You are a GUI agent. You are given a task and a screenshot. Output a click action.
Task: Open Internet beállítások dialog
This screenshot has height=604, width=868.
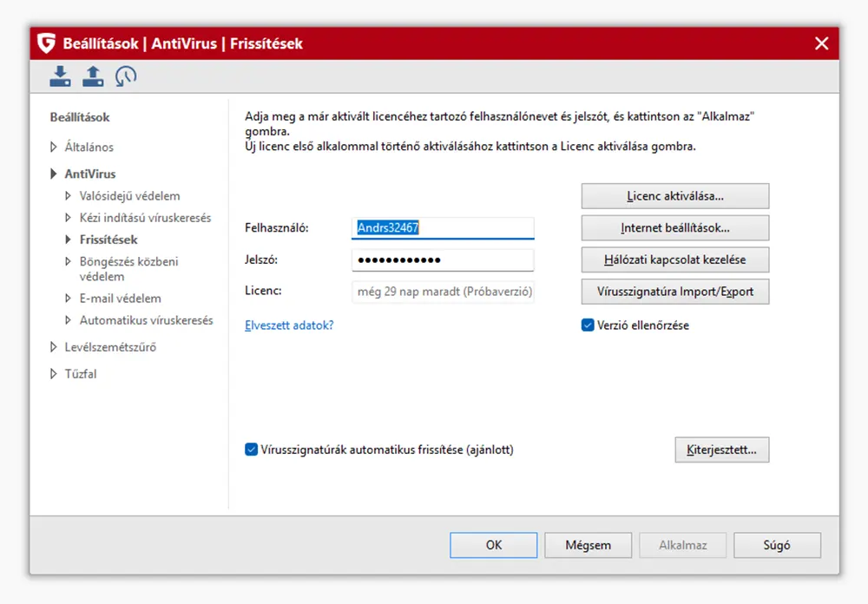click(x=674, y=228)
